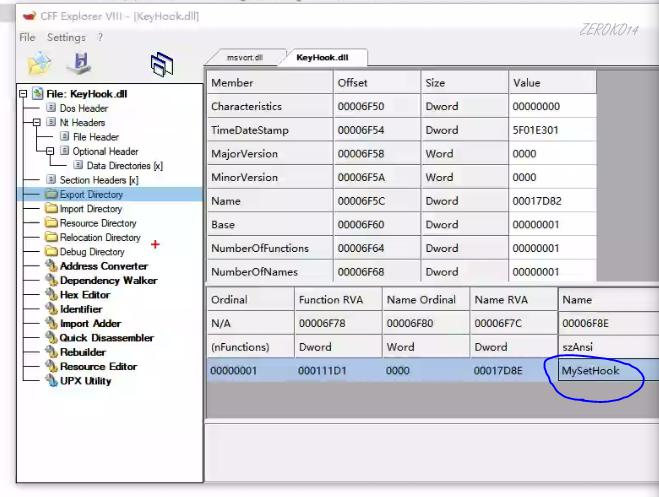This screenshot has height=497, width=659.
Task: Click the Export Directory folder icon
Action: click(51, 194)
